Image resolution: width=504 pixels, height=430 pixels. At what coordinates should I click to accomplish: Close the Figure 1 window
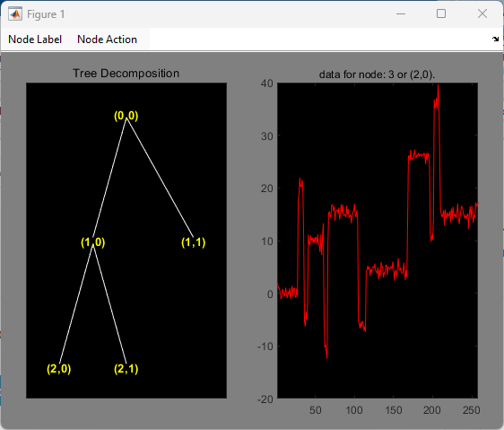(x=482, y=13)
